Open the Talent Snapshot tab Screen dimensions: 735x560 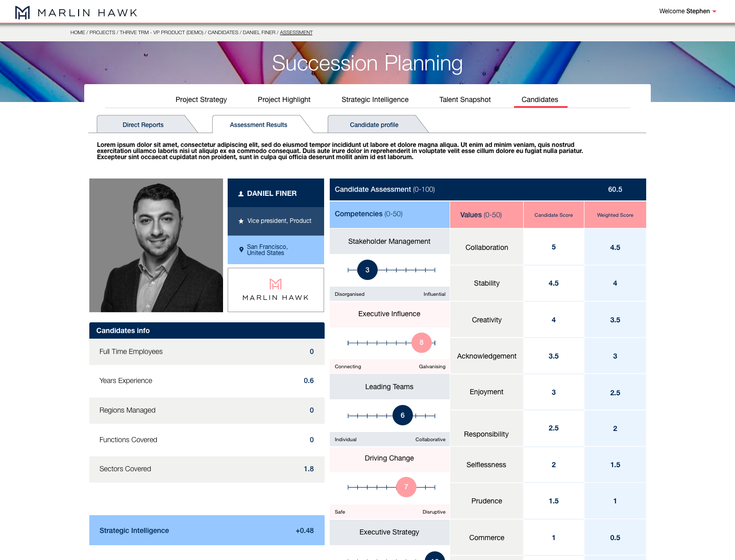[x=465, y=99]
